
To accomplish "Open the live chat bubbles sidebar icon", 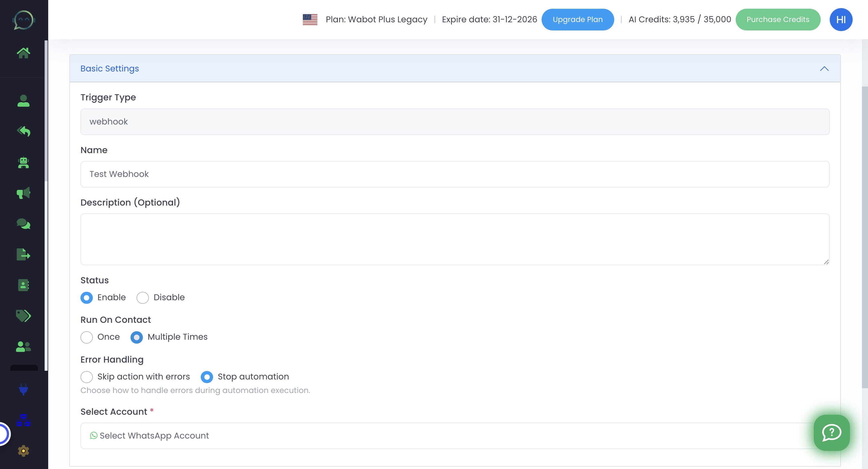I will coord(23,224).
